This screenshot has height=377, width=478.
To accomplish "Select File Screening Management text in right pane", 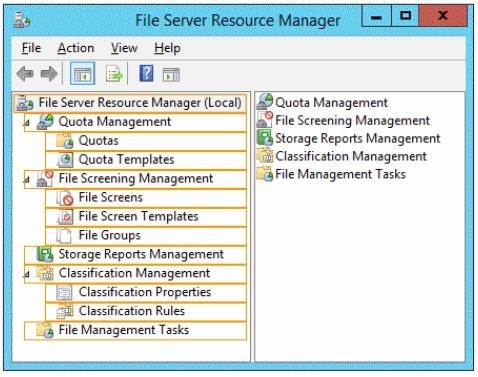I will click(353, 120).
